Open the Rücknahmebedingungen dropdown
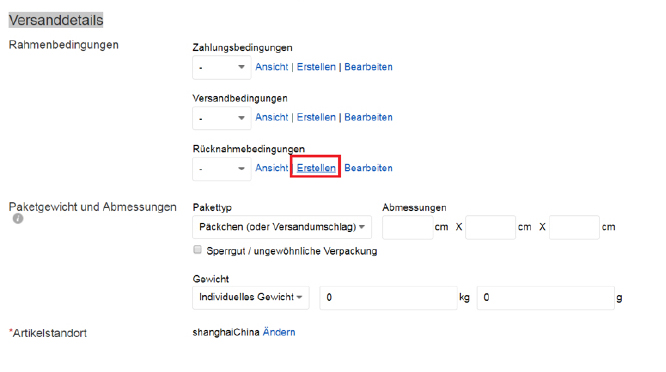 point(222,169)
